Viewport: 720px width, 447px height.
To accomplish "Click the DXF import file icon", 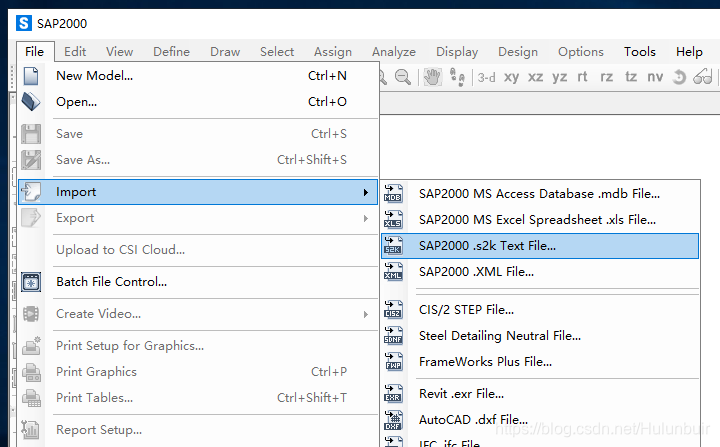I will pyautogui.click(x=393, y=420).
